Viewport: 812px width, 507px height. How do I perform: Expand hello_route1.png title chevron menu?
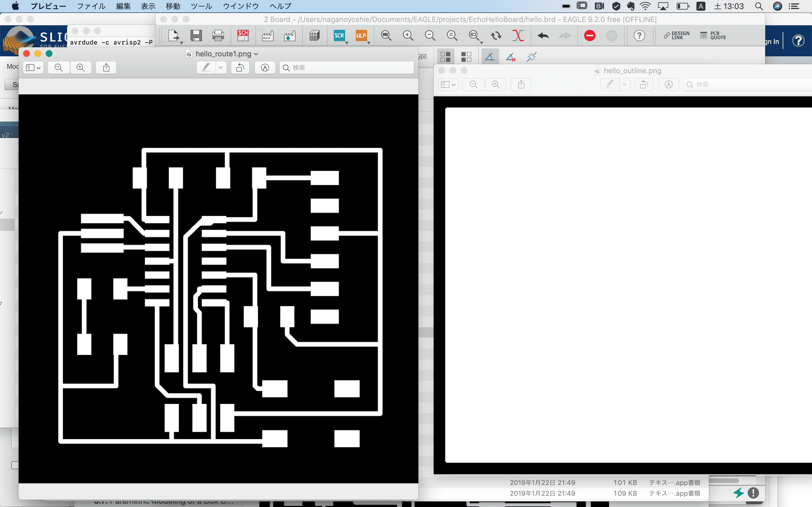coord(256,54)
